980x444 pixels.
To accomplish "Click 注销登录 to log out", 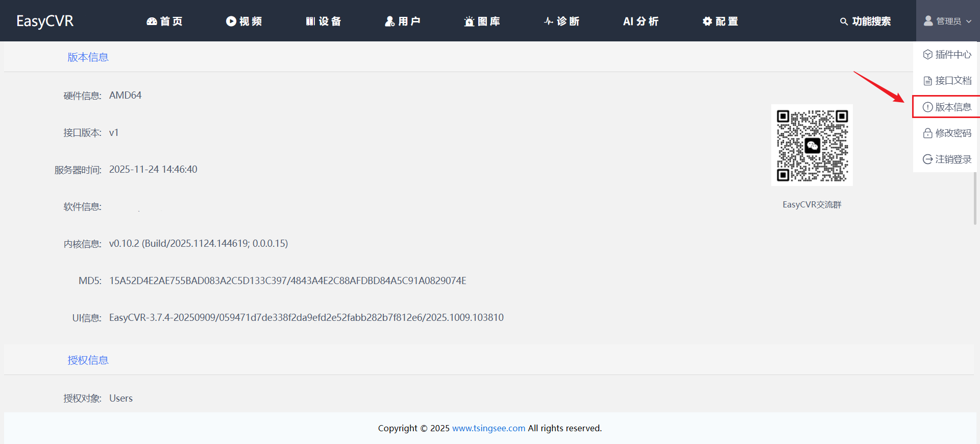I will point(947,159).
